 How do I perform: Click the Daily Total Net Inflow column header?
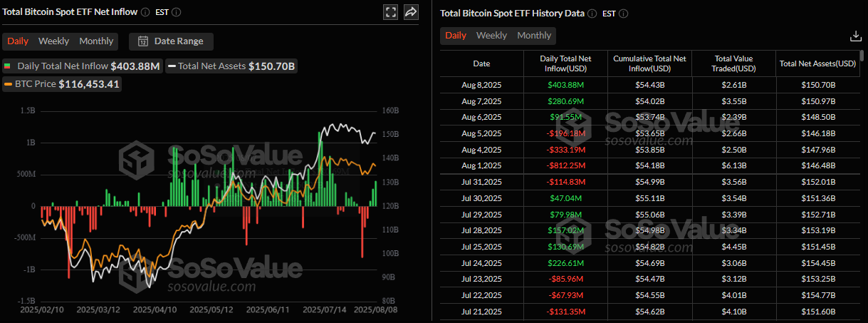click(x=565, y=63)
